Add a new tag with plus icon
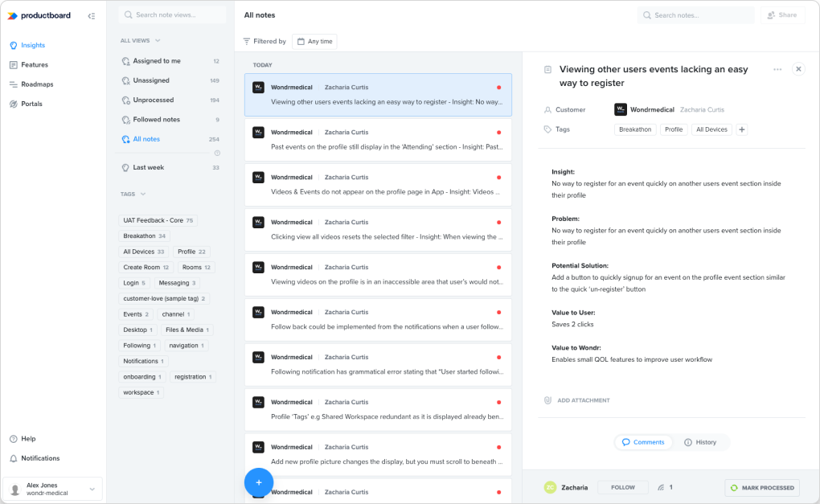The height and width of the screenshot is (504, 820). point(742,129)
